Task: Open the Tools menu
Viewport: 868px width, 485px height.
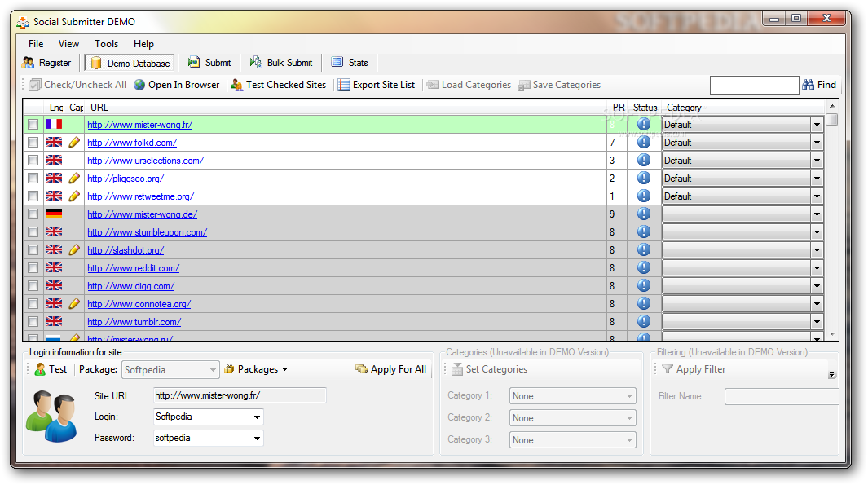Action: (x=106, y=44)
